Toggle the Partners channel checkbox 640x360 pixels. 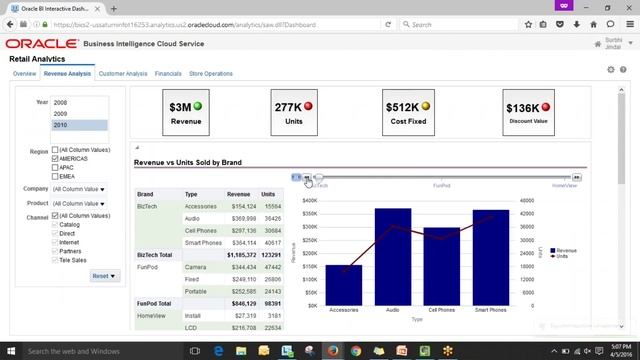click(55, 251)
